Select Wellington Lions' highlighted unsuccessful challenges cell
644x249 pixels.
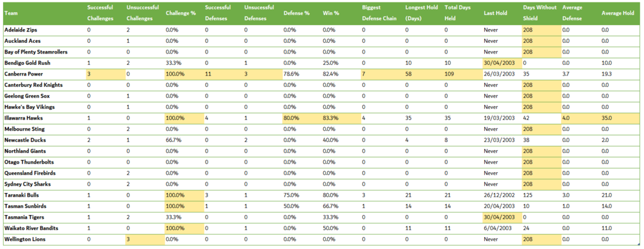click(x=145, y=239)
